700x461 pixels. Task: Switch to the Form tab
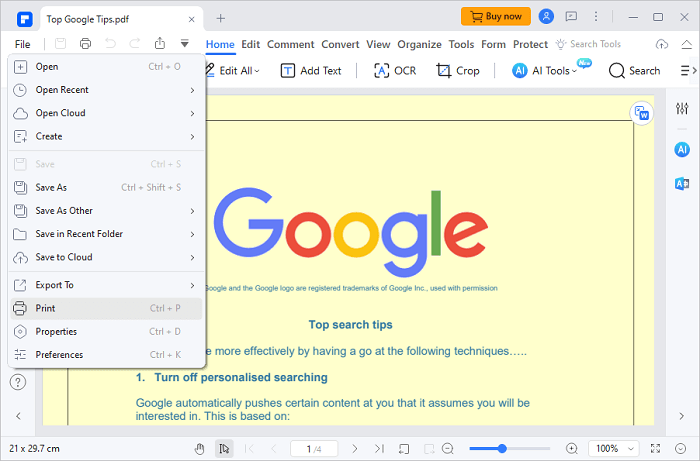(x=493, y=44)
